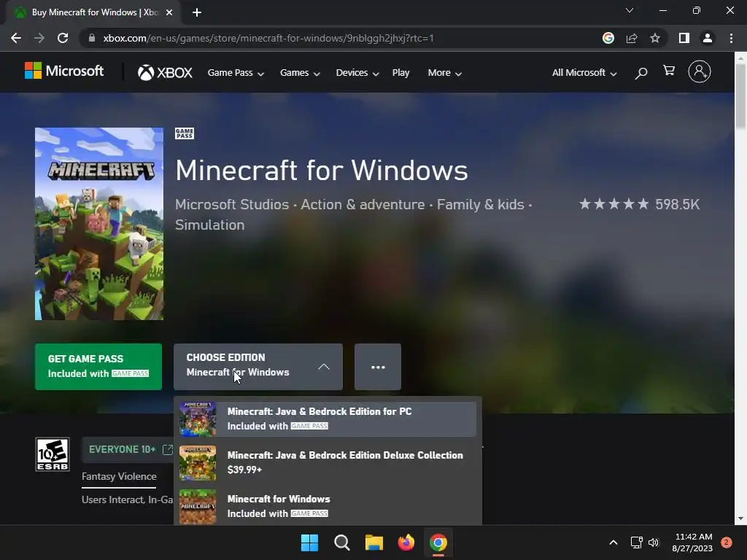
Task: Open the Play menu item
Action: (400, 73)
